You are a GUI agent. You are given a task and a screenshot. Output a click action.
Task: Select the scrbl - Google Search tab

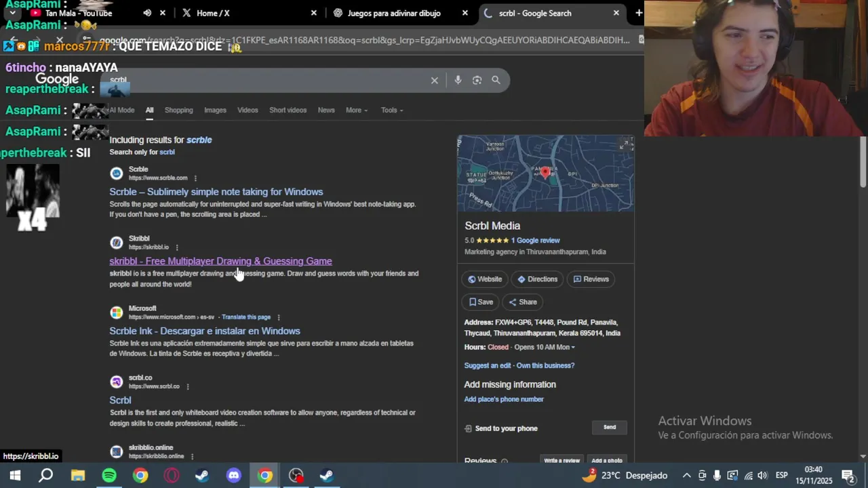pyautogui.click(x=535, y=13)
